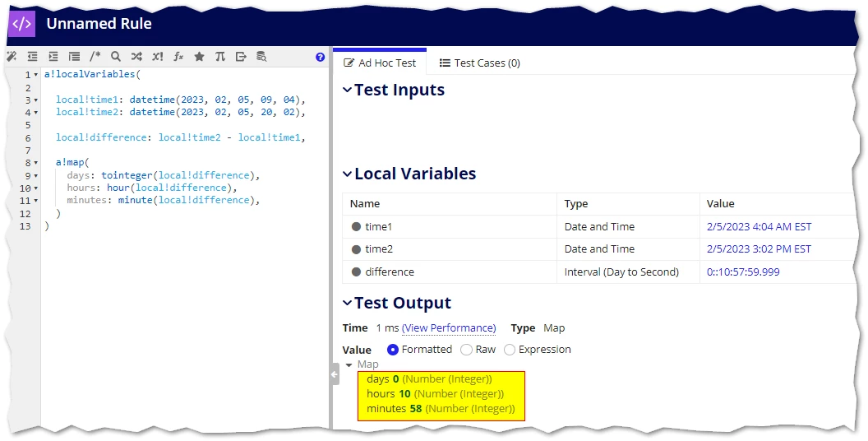Click the crossed-arrows shuffle toolbar icon
This screenshot has width=868, height=441.
point(136,57)
